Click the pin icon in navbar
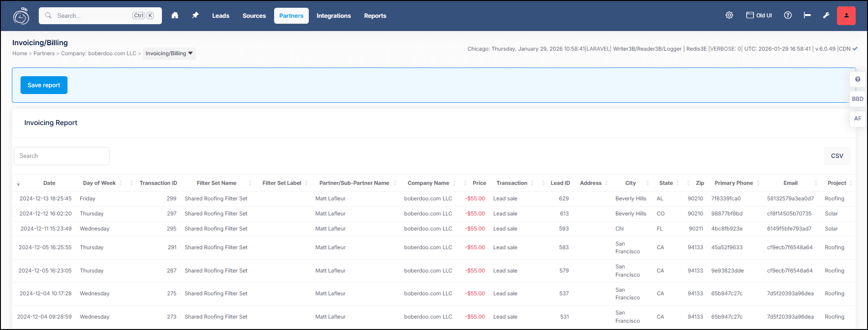 [195, 16]
